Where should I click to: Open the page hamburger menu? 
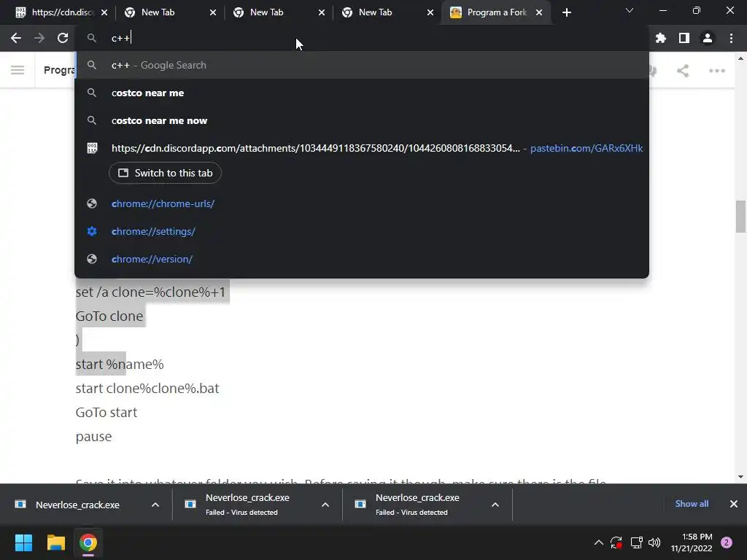coord(18,71)
